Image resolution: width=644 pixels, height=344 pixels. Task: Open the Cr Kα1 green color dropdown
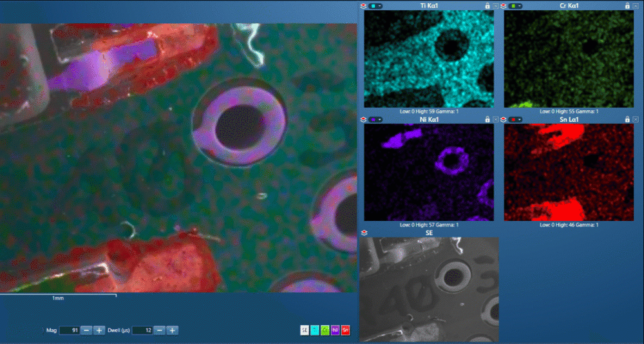[x=515, y=6]
